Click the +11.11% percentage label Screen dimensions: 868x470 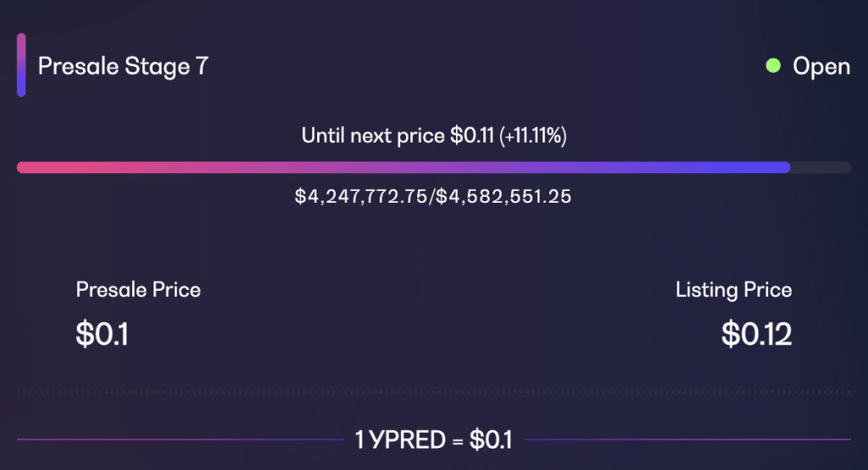pos(533,136)
